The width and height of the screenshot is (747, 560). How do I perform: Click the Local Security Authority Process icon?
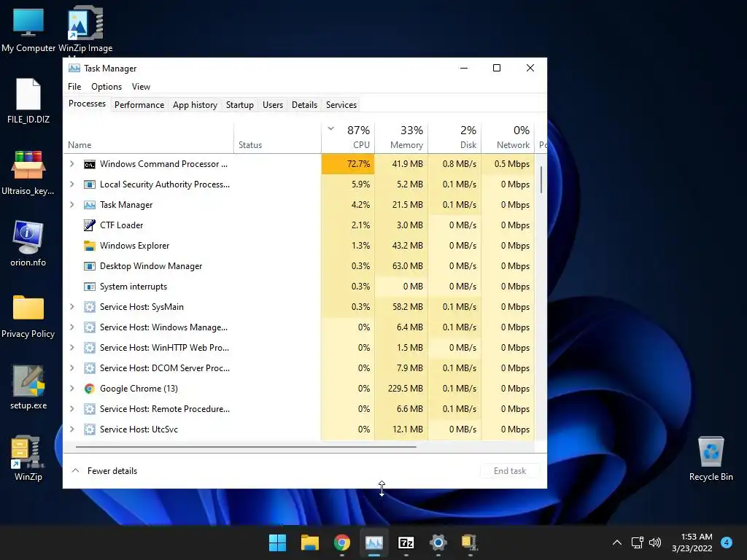(x=90, y=184)
